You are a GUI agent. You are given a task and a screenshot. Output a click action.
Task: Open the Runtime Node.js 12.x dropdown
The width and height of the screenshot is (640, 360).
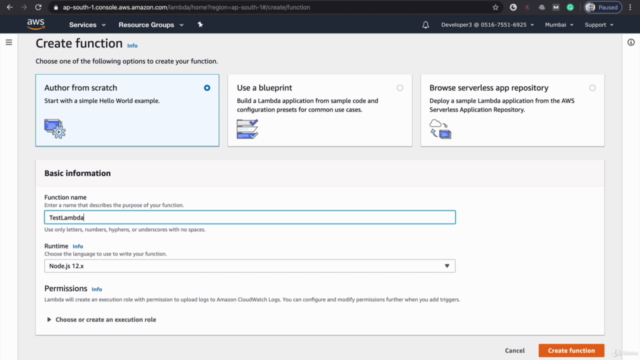coord(250,266)
